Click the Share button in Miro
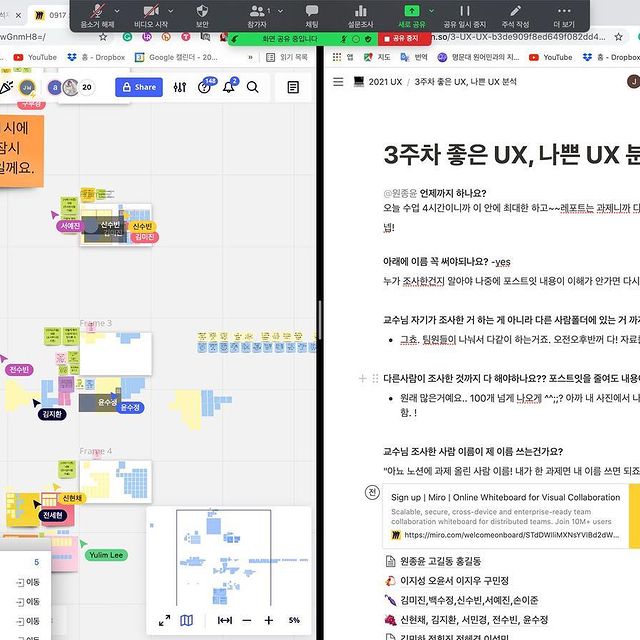 tap(138, 87)
